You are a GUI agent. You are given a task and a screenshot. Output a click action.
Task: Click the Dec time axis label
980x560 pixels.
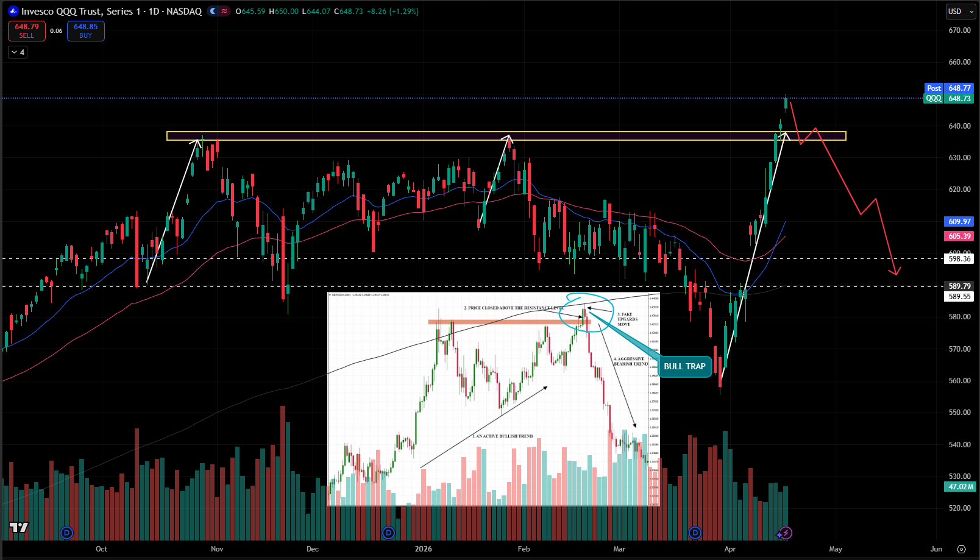(313, 549)
